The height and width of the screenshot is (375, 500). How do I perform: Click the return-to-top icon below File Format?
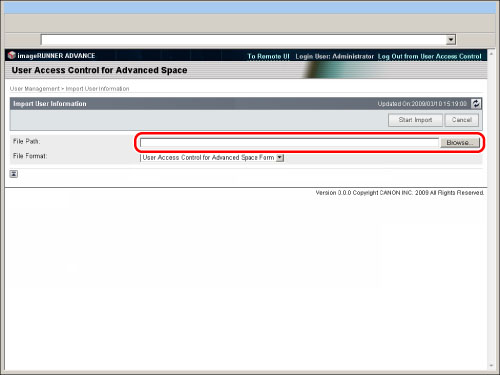coord(14,174)
